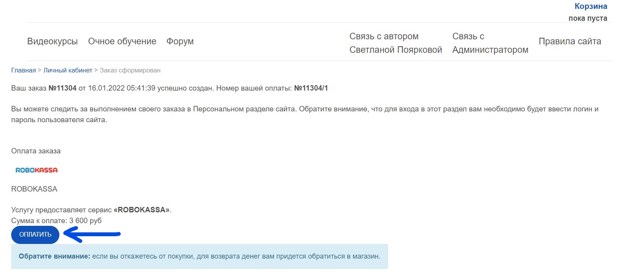Click the 'Сумма к оплате: 3 600 руб' text
This screenshot has width=644, height=279.
pos(56,221)
